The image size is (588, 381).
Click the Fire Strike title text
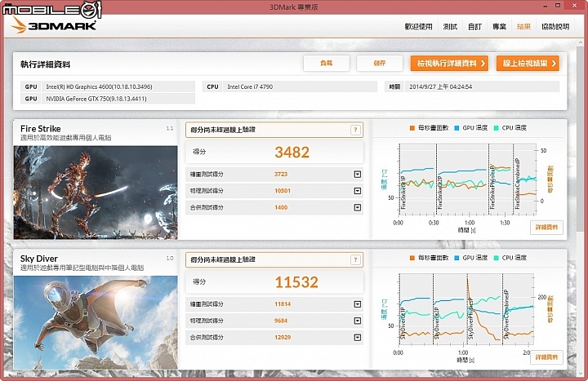[41, 129]
